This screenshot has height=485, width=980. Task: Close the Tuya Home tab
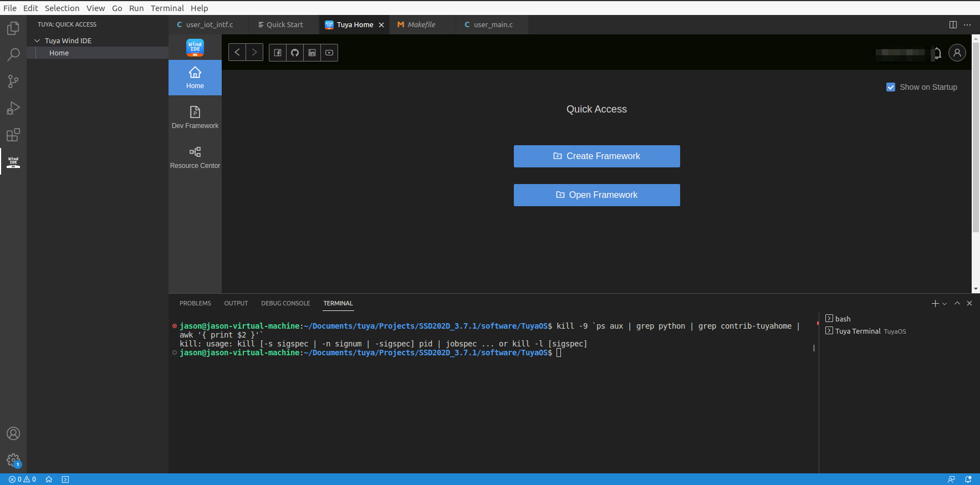click(381, 25)
